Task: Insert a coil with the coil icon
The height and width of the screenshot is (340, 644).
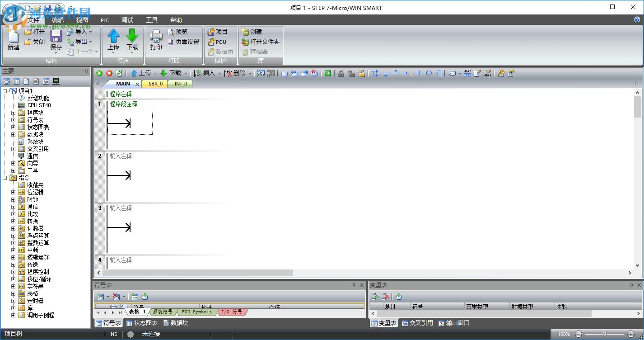Action: 428,73
